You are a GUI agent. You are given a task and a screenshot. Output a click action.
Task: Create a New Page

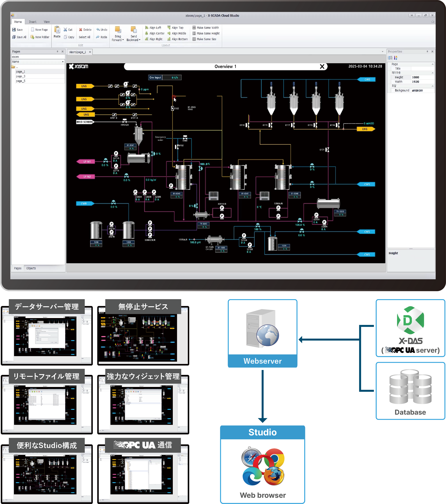(39, 30)
